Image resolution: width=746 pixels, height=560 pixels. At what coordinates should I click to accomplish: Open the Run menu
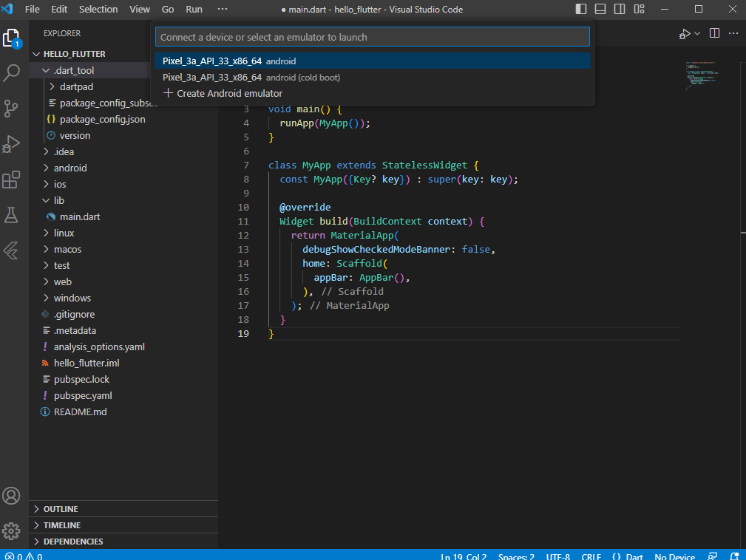point(194,9)
